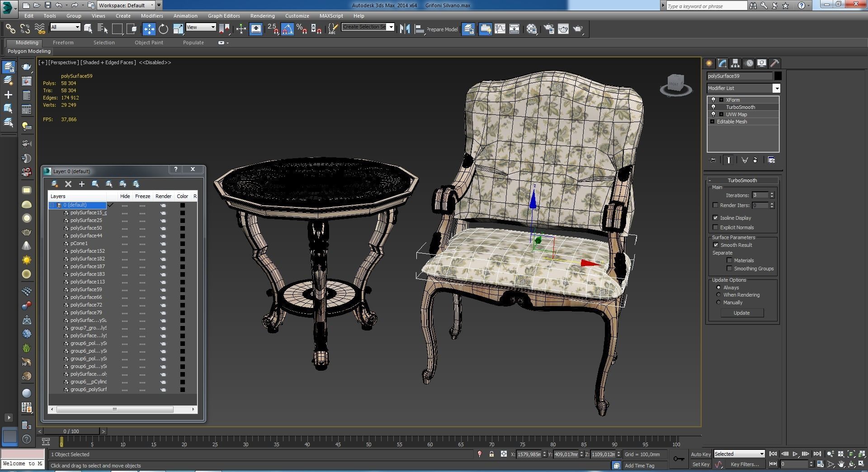The width and height of the screenshot is (868, 472).
Task: Click Configure Modifier Sets icon
Action: 771,160
